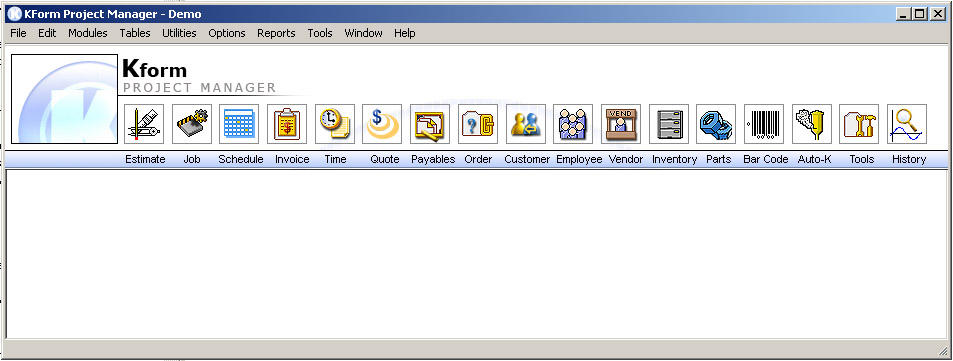Click the Order label
The height and width of the screenshot is (361, 953).
coord(478,159)
